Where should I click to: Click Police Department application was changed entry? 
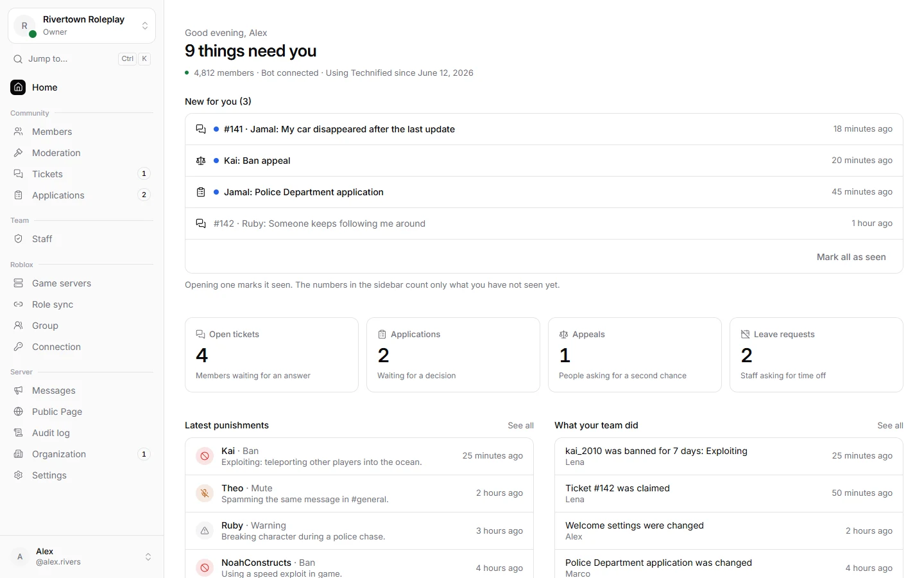[729, 565]
